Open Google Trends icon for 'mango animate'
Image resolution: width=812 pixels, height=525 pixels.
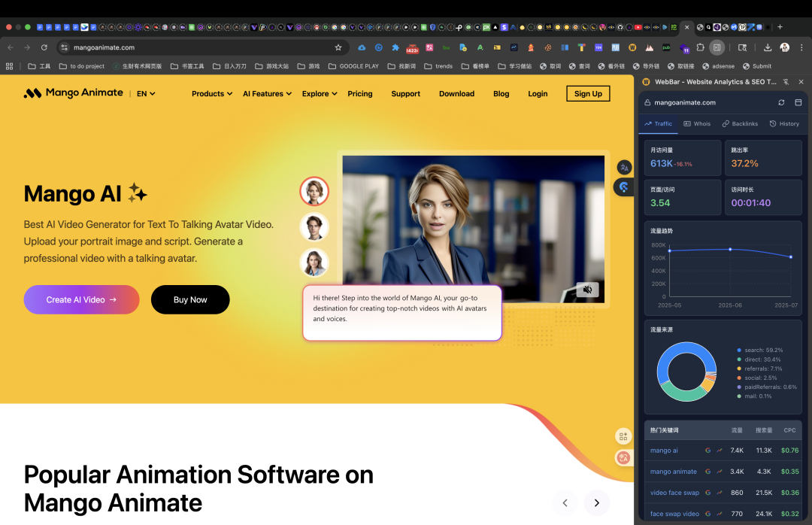tap(720, 472)
